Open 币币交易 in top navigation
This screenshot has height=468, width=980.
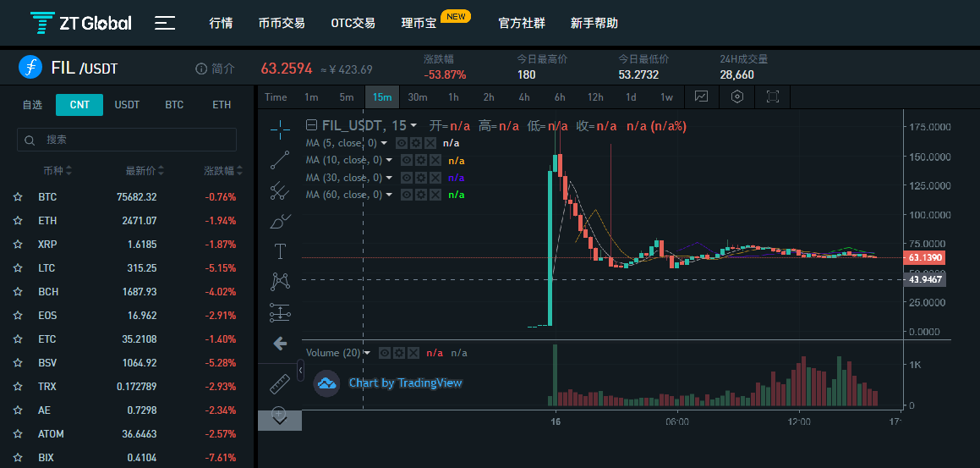pos(282,24)
